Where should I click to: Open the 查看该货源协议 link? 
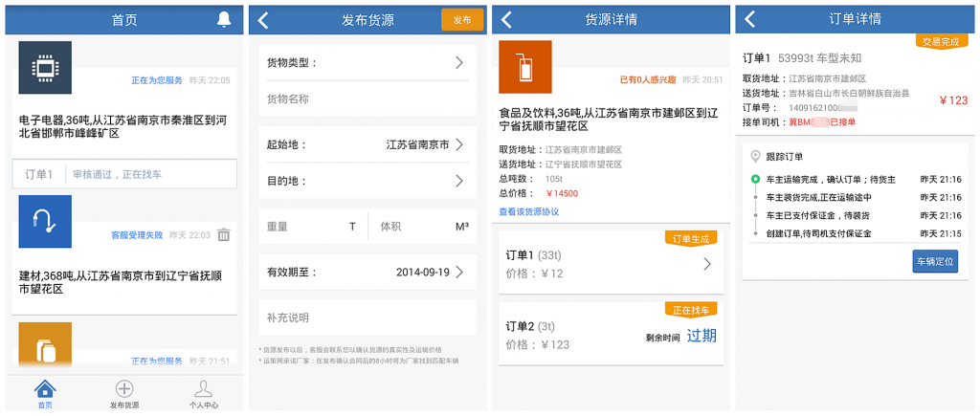click(x=528, y=211)
